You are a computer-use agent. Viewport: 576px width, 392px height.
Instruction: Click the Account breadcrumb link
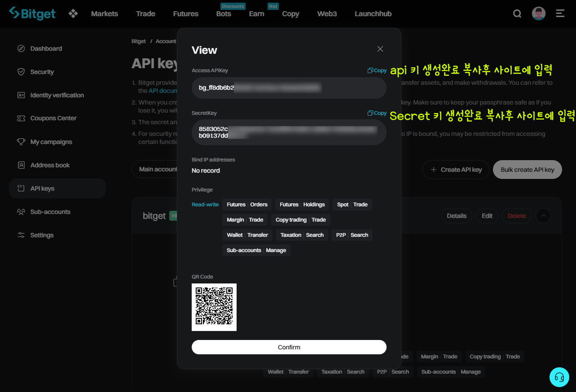click(166, 41)
